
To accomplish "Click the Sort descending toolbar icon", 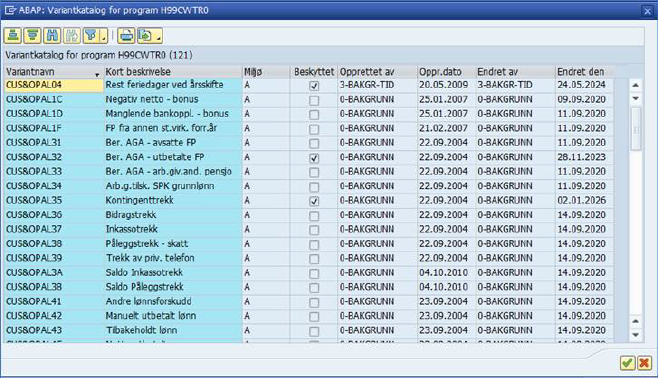I will click(x=32, y=36).
